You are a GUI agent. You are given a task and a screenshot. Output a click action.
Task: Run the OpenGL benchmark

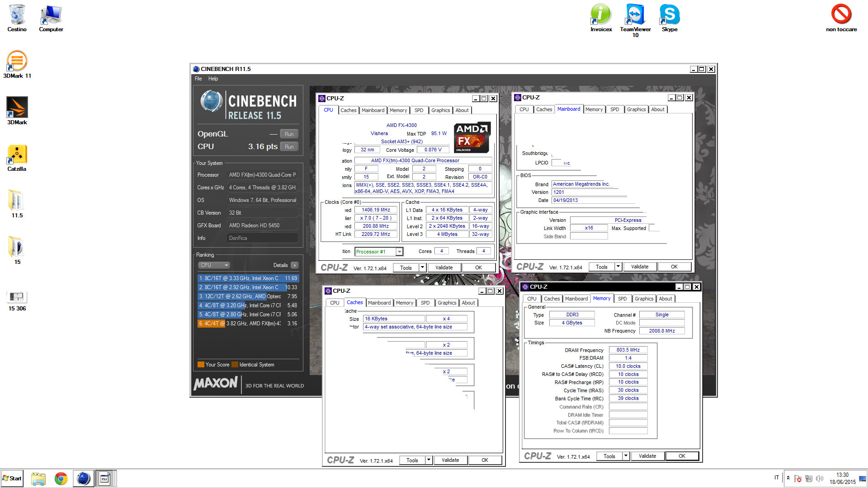click(289, 134)
